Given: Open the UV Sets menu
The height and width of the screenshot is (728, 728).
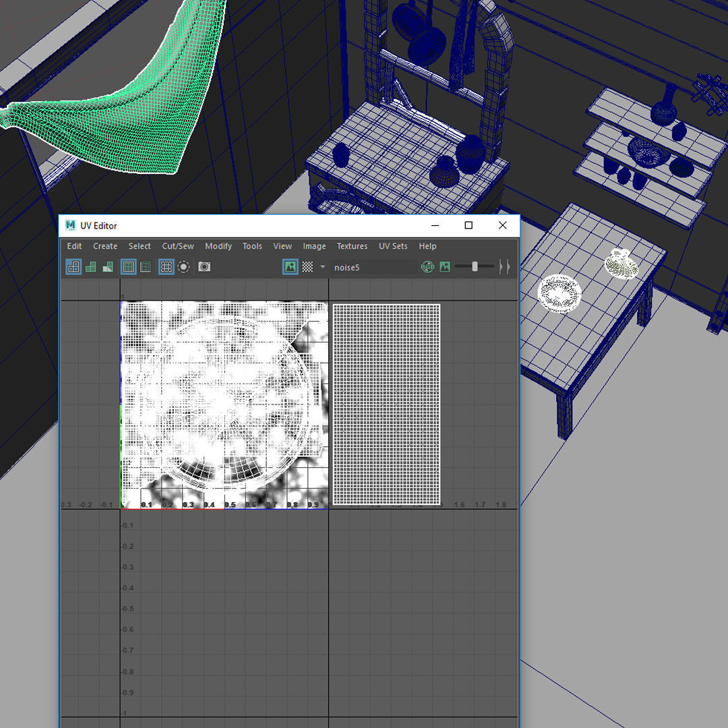Looking at the screenshot, I should [393, 246].
